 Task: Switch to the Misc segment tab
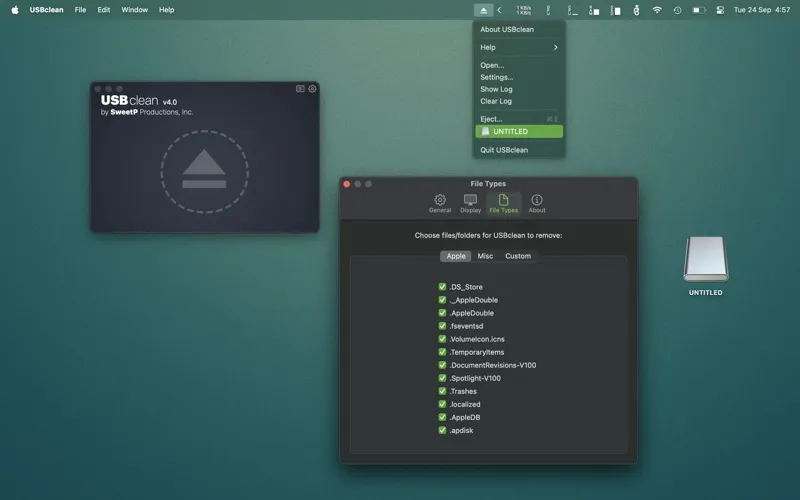pos(485,256)
